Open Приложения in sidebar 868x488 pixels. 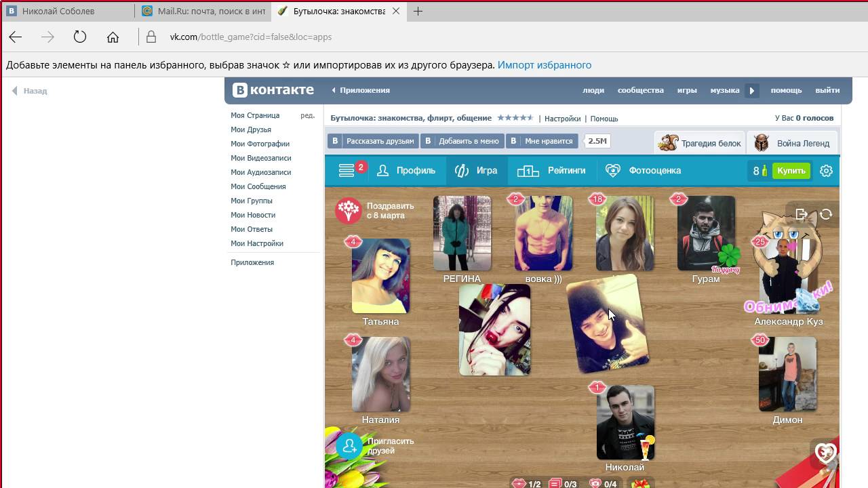tap(252, 262)
